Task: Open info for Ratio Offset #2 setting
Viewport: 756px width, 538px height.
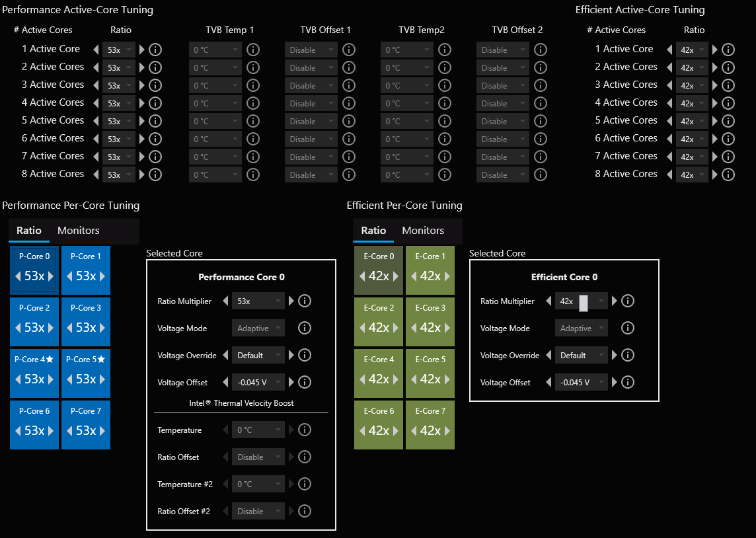Action: click(x=305, y=510)
